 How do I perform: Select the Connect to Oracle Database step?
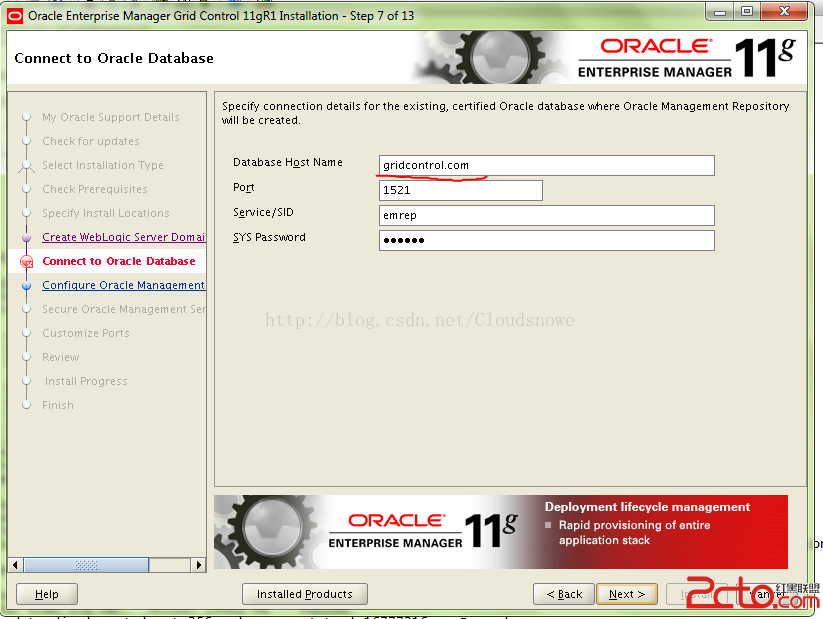[x=119, y=261]
